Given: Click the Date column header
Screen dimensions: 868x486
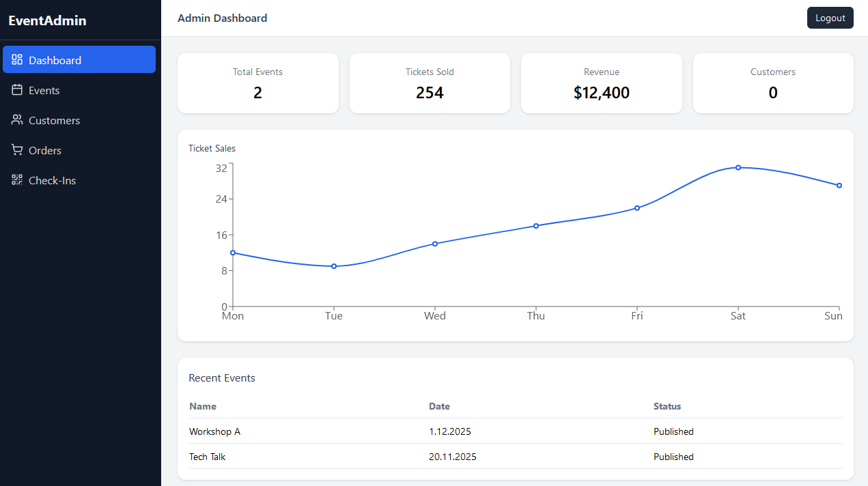Looking at the screenshot, I should [439, 406].
